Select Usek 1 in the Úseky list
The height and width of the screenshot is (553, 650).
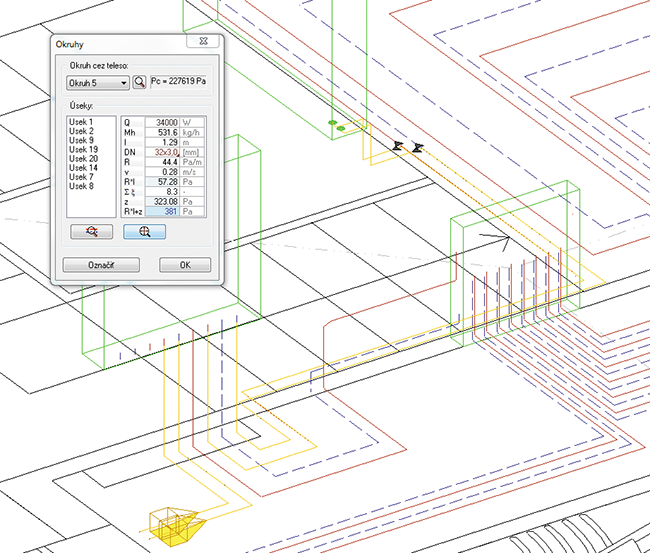(x=81, y=122)
